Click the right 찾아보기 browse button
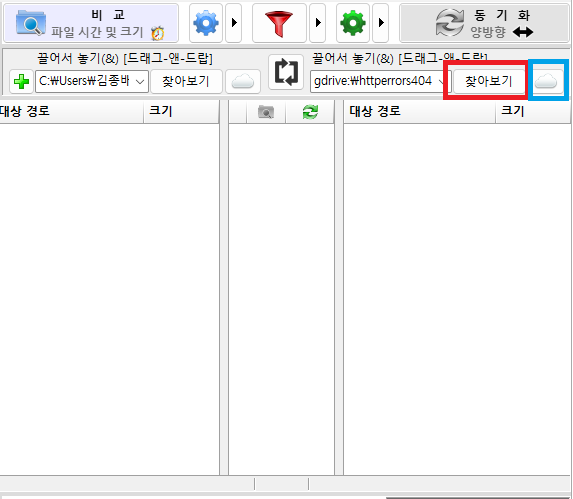Viewport: 573px width, 499px height. pos(488,81)
